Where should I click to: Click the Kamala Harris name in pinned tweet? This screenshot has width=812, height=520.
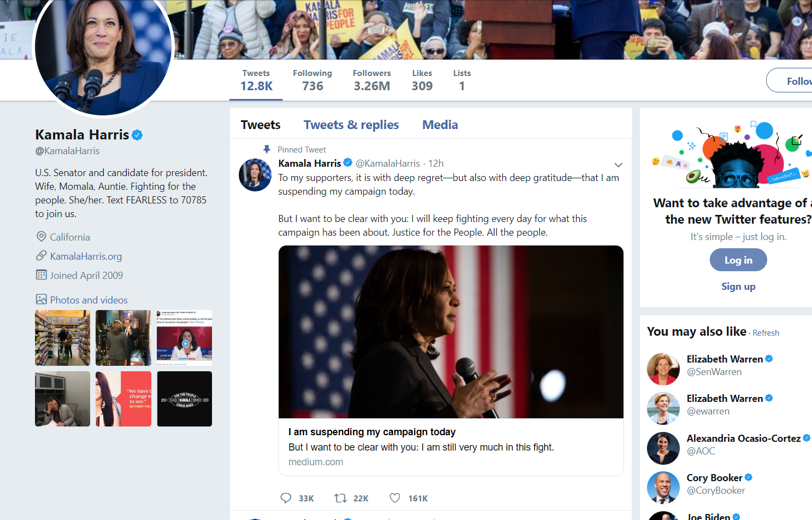click(309, 163)
